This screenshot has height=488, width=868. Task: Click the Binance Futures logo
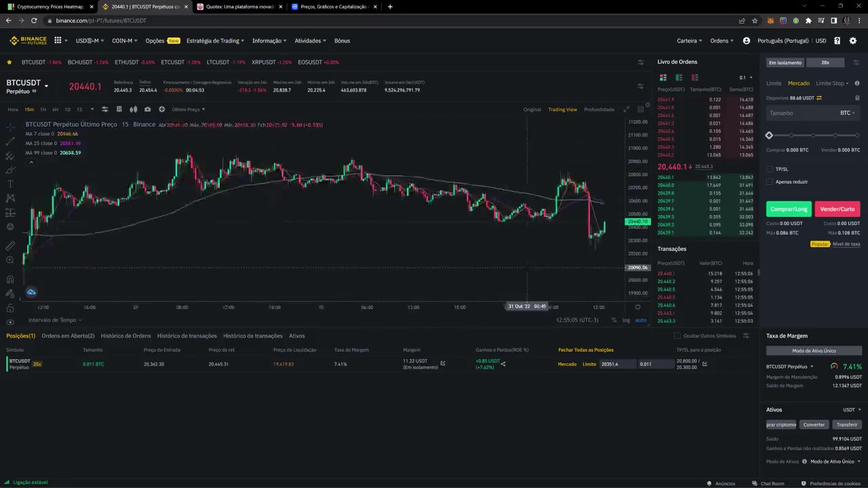coord(28,41)
